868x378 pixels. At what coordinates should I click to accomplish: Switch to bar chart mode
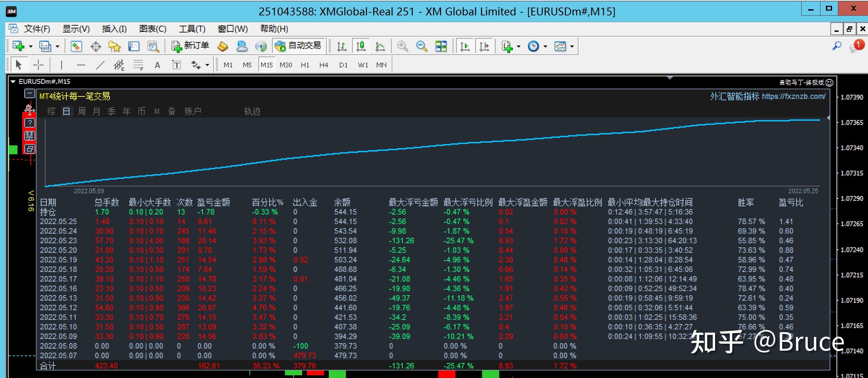pos(341,46)
